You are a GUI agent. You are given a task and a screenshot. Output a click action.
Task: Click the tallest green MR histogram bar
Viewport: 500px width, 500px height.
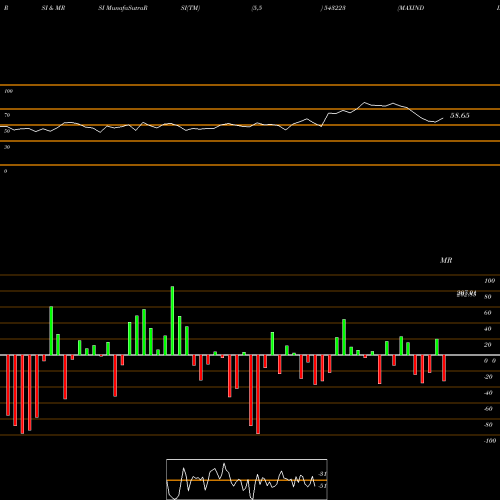(x=172, y=321)
